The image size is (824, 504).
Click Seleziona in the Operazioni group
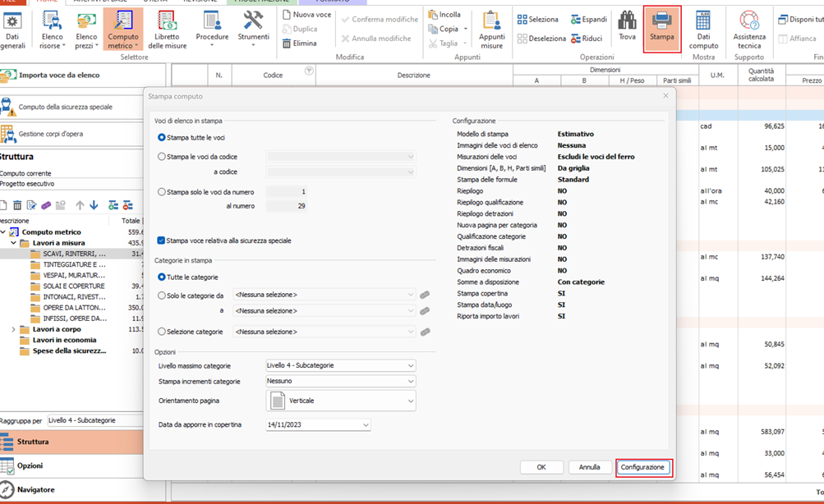pyautogui.click(x=537, y=20)
